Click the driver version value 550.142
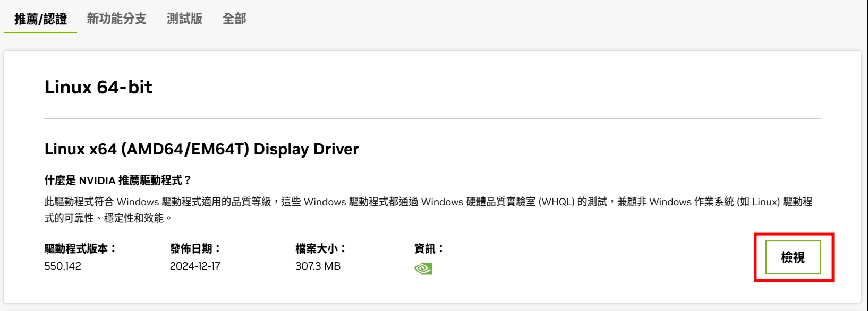The width and height of the screenshot is (868, 311). 63,266
